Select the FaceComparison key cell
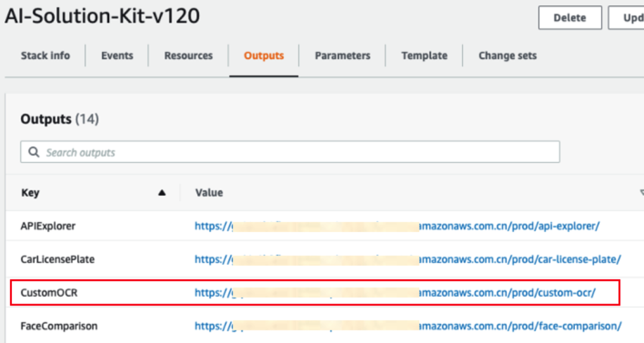 (59, 326)
